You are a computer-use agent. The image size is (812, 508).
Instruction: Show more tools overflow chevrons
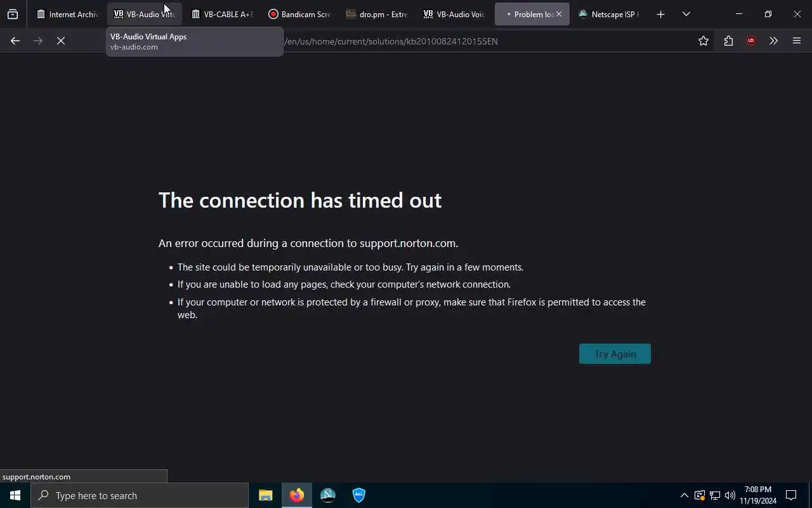point(773,41)
